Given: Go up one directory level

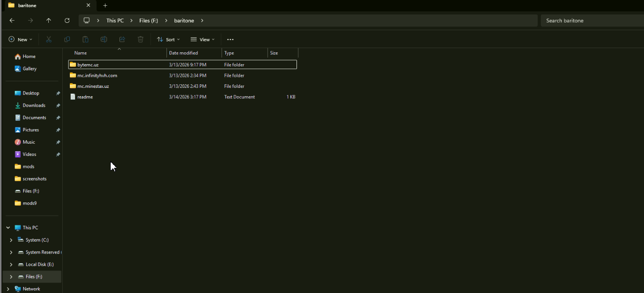Looking at the screenshot, I should 49,21.
